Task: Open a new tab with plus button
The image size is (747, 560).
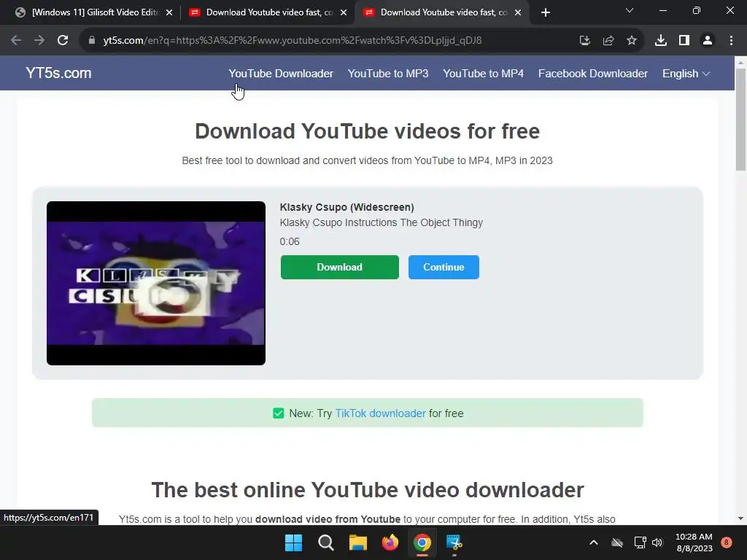Action: point(546,12)
